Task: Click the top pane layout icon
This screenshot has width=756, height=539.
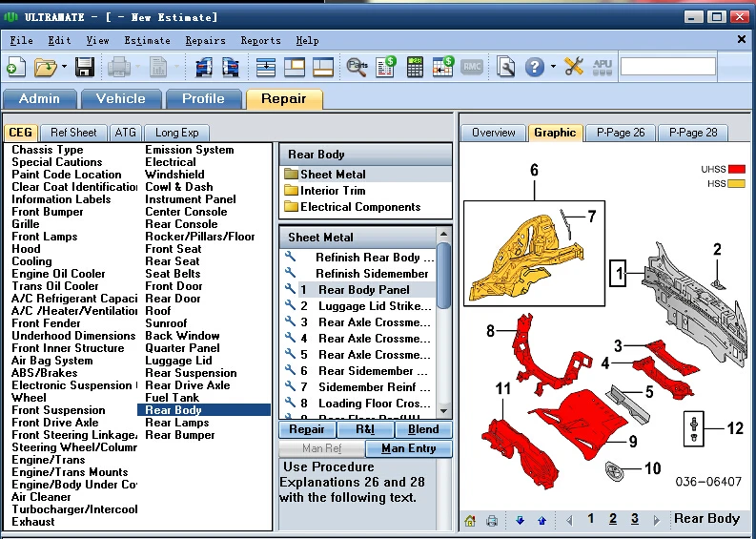Action: click(295, 67)
